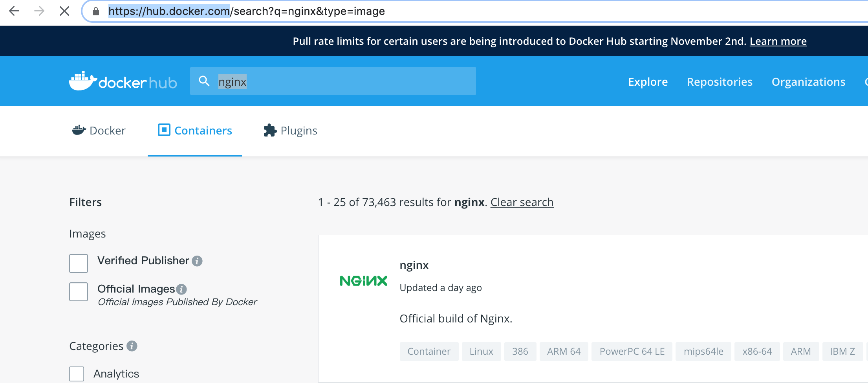
Task: Click the Container tag chip
Action: coord(429,351)
